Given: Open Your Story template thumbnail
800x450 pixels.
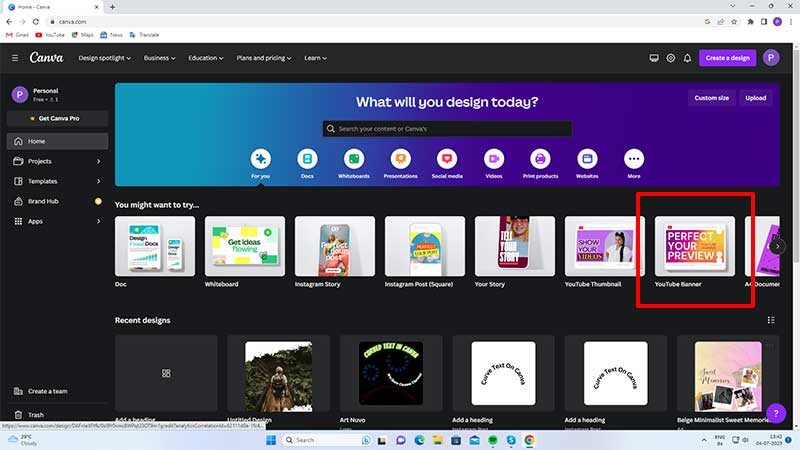Looking at the screenshot, I should pyautogui.click(x=515, y=246).
